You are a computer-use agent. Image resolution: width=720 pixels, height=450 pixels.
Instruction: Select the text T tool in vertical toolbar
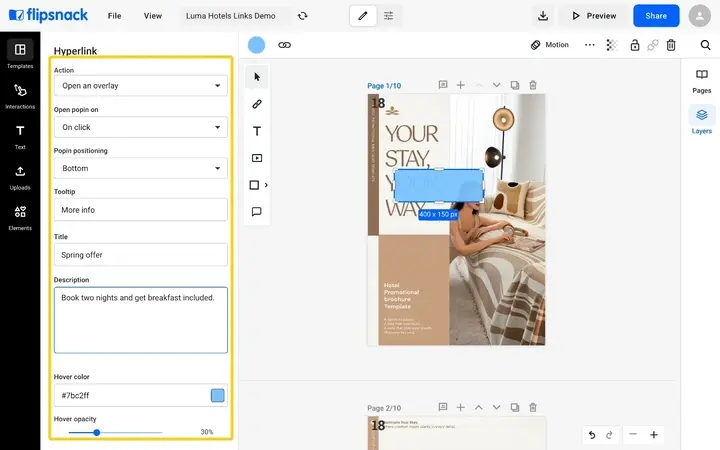click(x=257, y=131)
